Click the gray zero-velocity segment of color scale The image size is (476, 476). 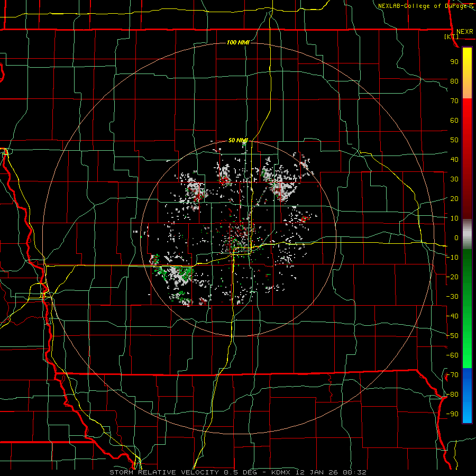pos(467,234)
